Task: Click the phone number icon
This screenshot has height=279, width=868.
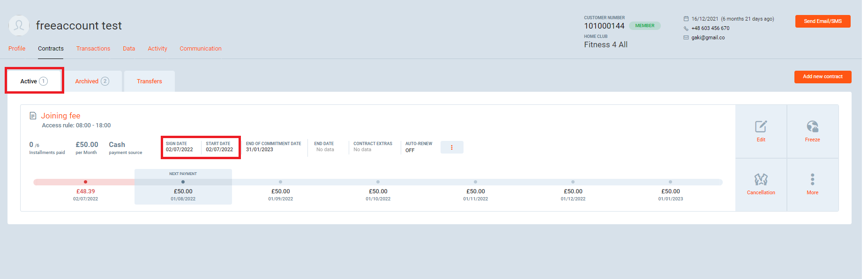Action: coord(686,29)
